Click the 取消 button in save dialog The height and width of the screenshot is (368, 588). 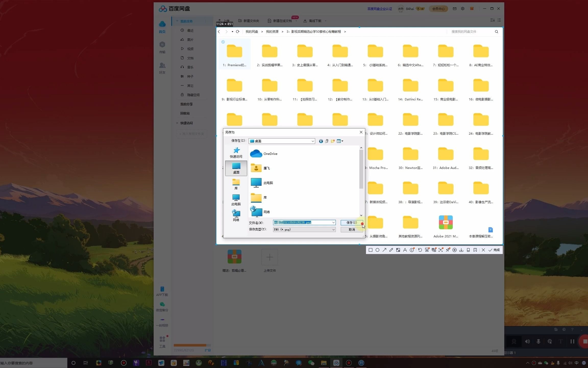(352, 229)
